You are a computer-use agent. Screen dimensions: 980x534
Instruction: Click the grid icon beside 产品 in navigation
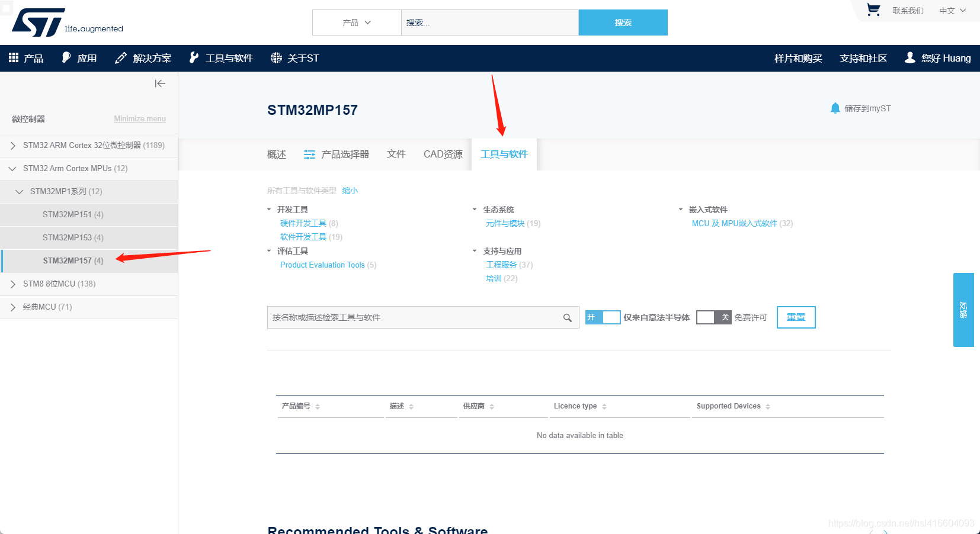pos(14,57)
